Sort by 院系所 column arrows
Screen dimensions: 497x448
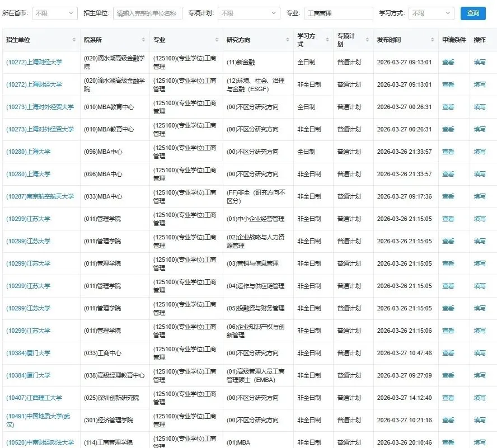(x=143, y=40)
